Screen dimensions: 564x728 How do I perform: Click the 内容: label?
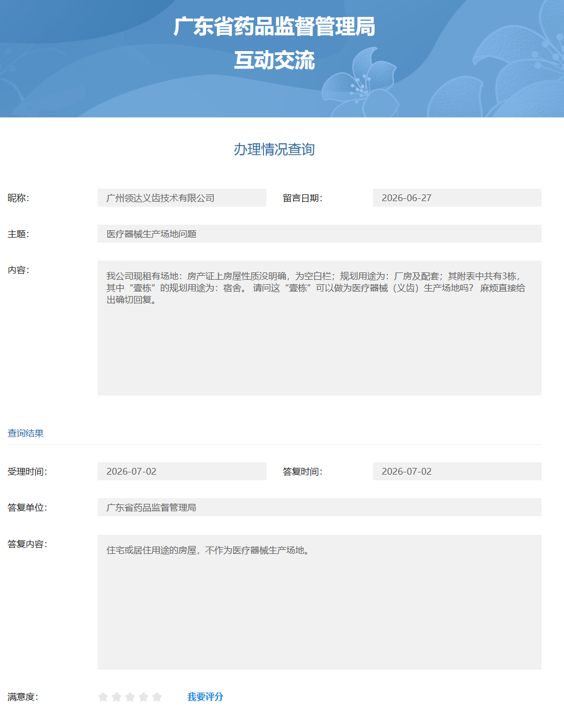[x=19, y=270]
